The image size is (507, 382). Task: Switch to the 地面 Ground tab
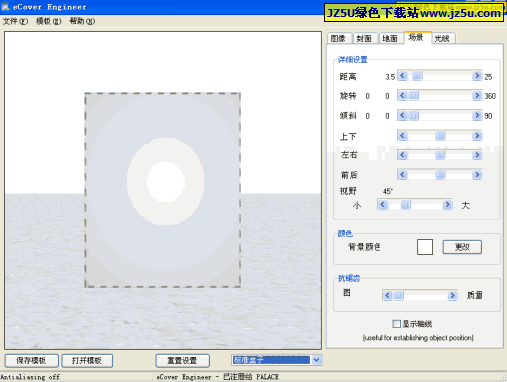click(x=390, y=39)
